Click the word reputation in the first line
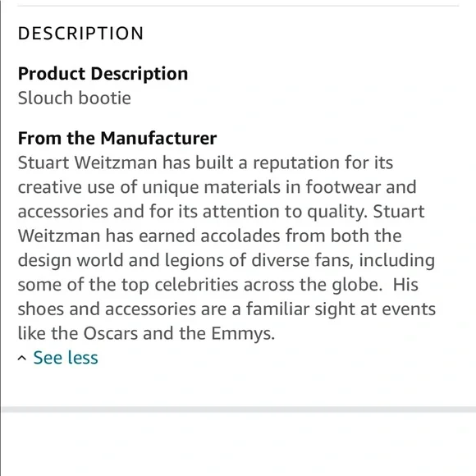476x476 pixels. pos(296,163)
